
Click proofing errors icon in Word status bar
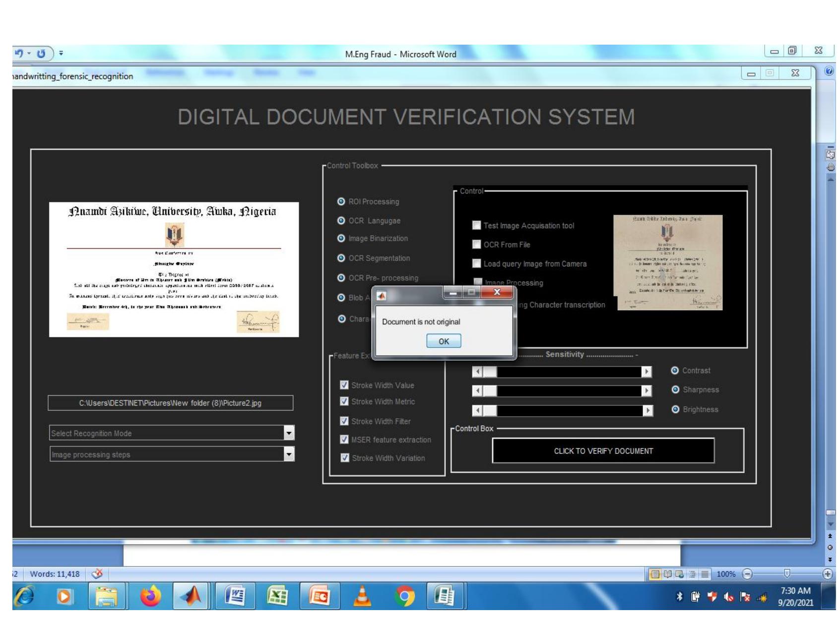coord(97,574)
